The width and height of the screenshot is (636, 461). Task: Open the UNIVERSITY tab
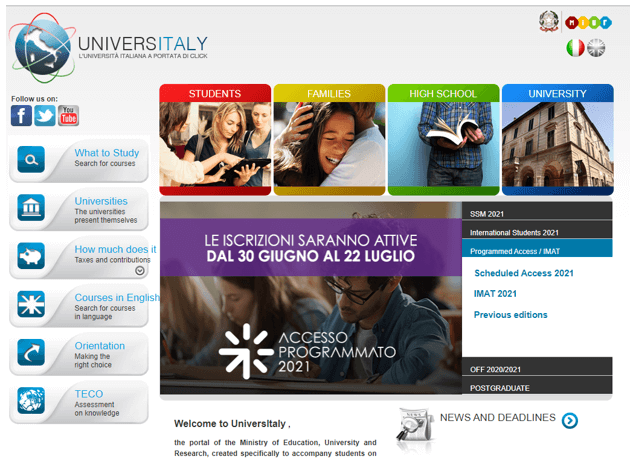558,94
